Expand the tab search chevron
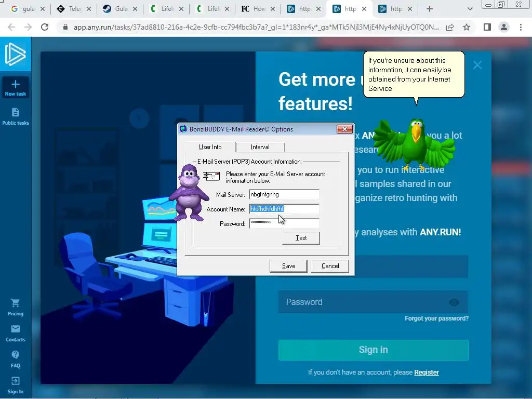This screenshot has width=532, height=399. [470, 9]
